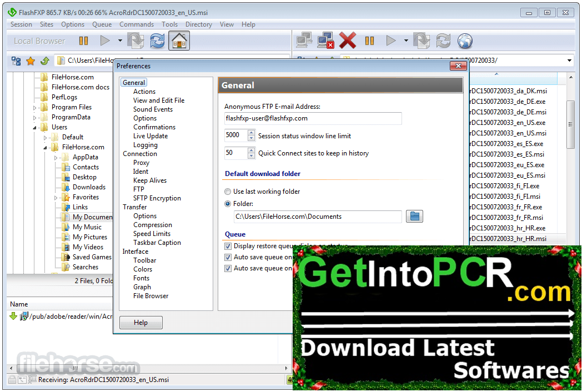The width and height of the screenshot is (582, 392).
Task: Select Sound Events in the Preferences tree
Action: coord(153,109)
